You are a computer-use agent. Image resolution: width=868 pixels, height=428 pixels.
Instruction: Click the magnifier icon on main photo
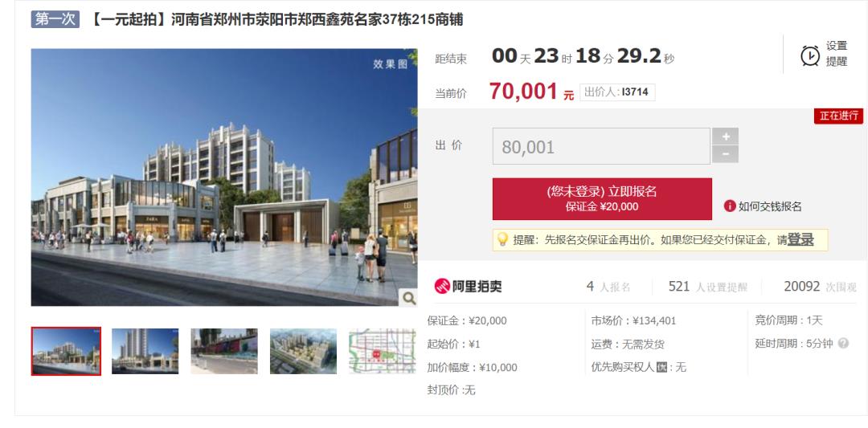408,298
